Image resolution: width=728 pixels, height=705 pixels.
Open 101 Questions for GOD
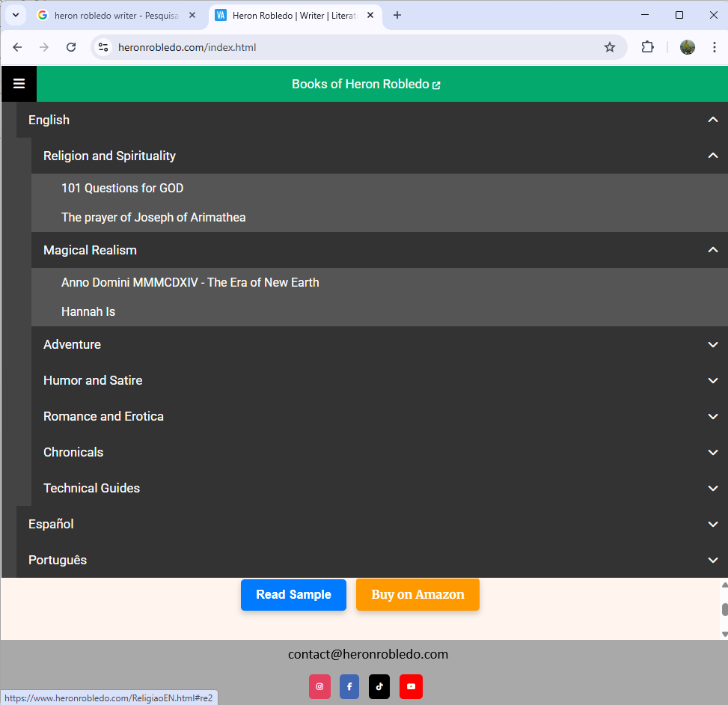point(379,188)
